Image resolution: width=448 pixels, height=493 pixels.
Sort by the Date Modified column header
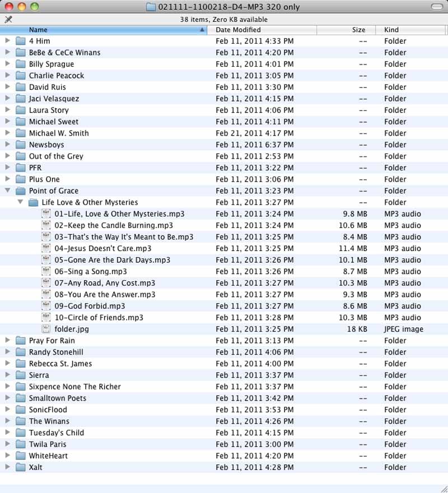click(263, 30)
